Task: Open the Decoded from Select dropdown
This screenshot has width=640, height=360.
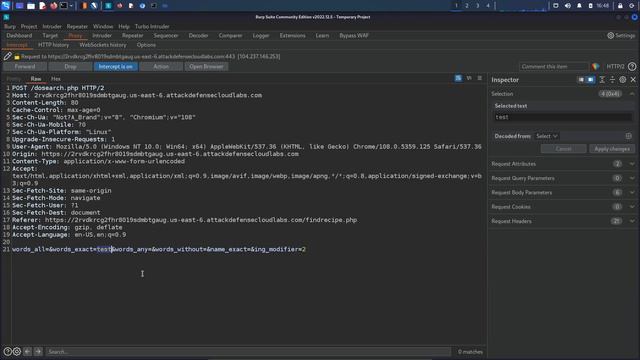Action: tap(547, 136)
